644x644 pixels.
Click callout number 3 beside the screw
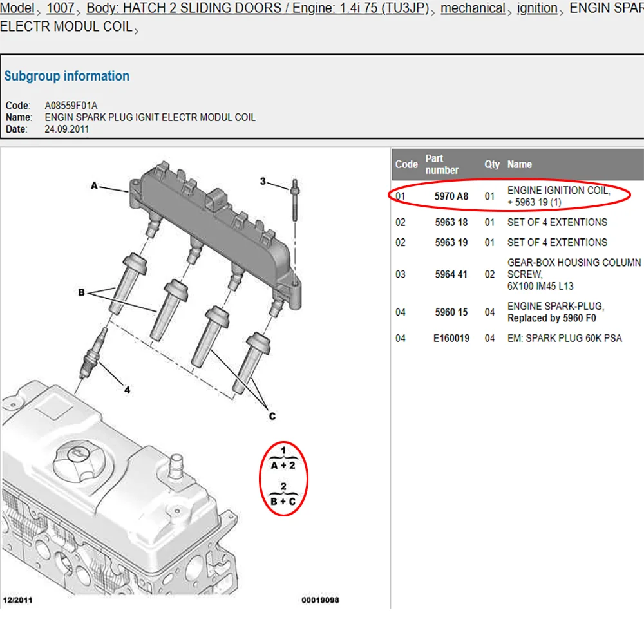click(263, 181)
